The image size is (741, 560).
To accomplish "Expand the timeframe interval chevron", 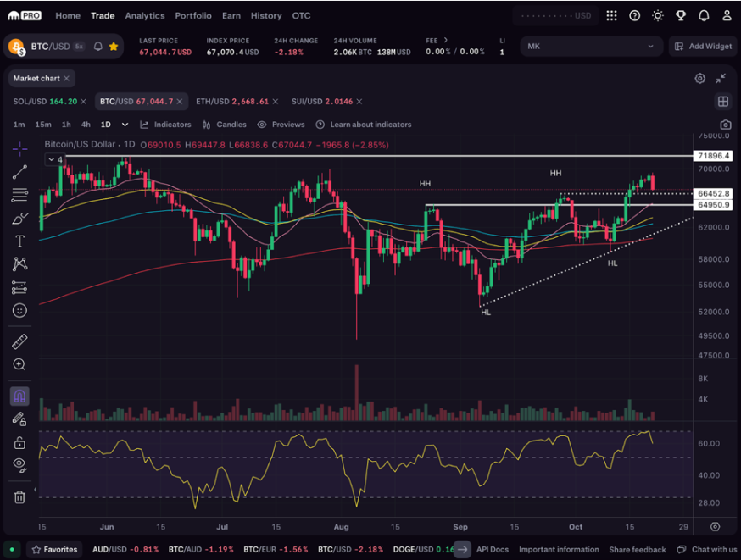I will point(125,125).
